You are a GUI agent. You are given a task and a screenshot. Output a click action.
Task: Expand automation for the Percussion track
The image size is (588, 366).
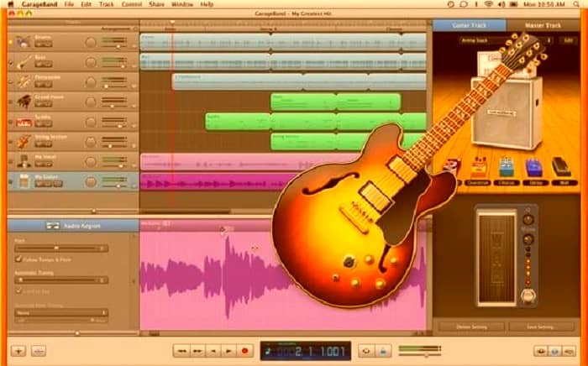(x=134, y=86)
